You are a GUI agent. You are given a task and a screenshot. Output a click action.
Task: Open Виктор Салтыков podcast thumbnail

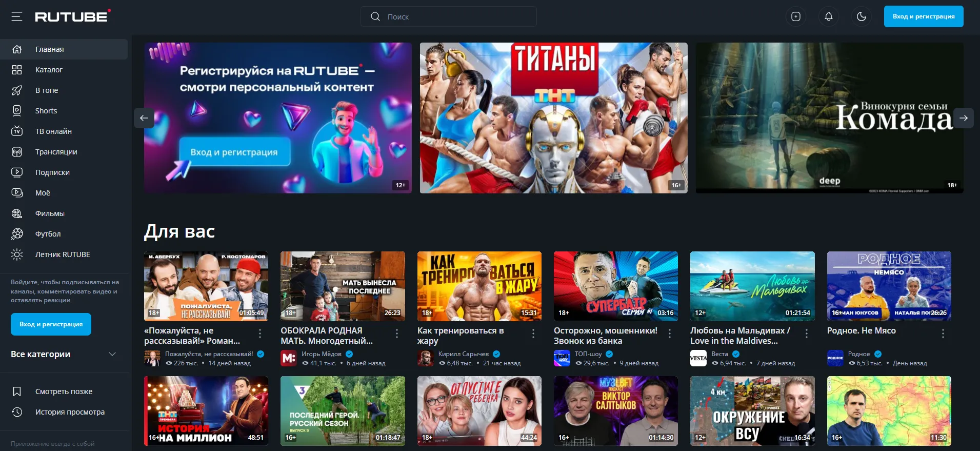coord(616,411)
